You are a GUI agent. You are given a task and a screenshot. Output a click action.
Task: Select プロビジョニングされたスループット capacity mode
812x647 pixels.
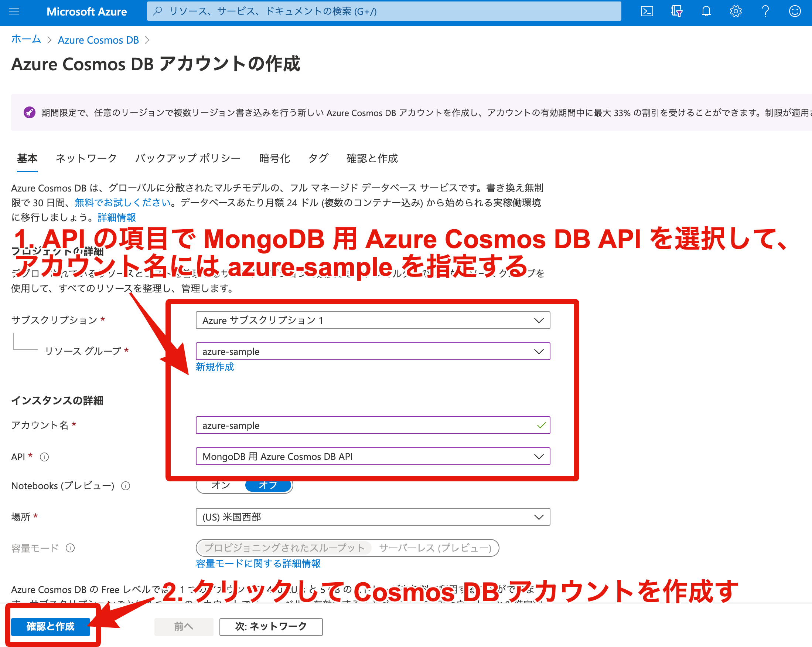coord(284,548)
